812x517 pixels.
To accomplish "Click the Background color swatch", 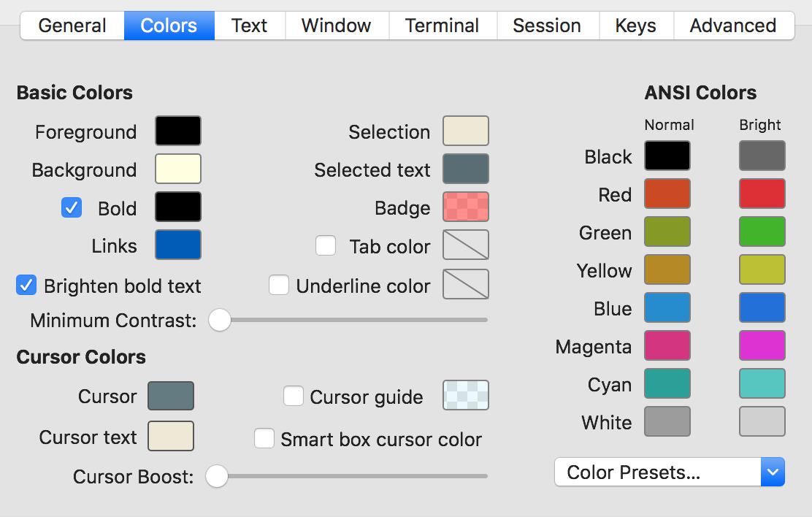I will click(x=177, y=169).
